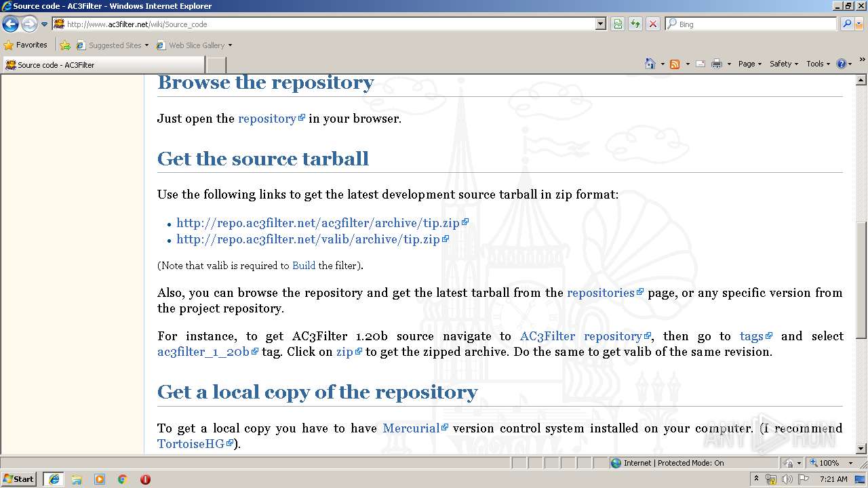Click the Get the source tarball heading

tap(263, 159)
